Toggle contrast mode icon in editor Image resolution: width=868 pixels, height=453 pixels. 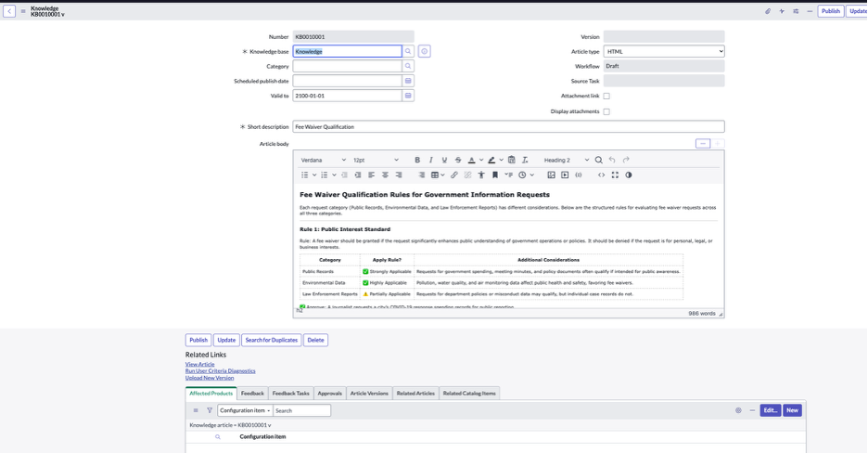[629, 175]
